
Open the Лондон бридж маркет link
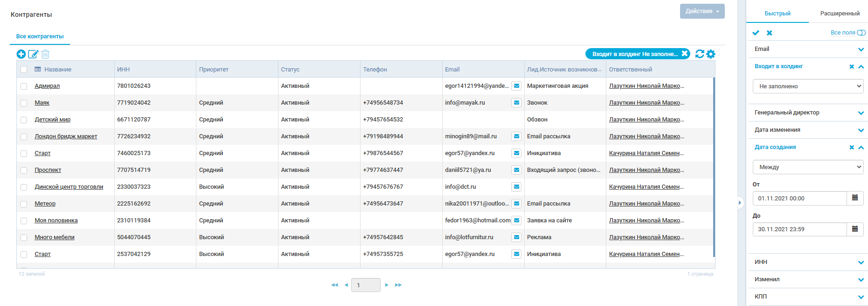66,136
